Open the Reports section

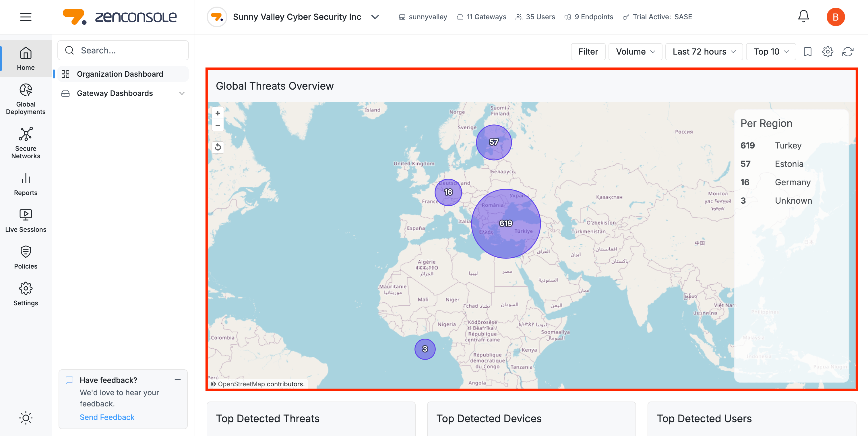[26, 184]
